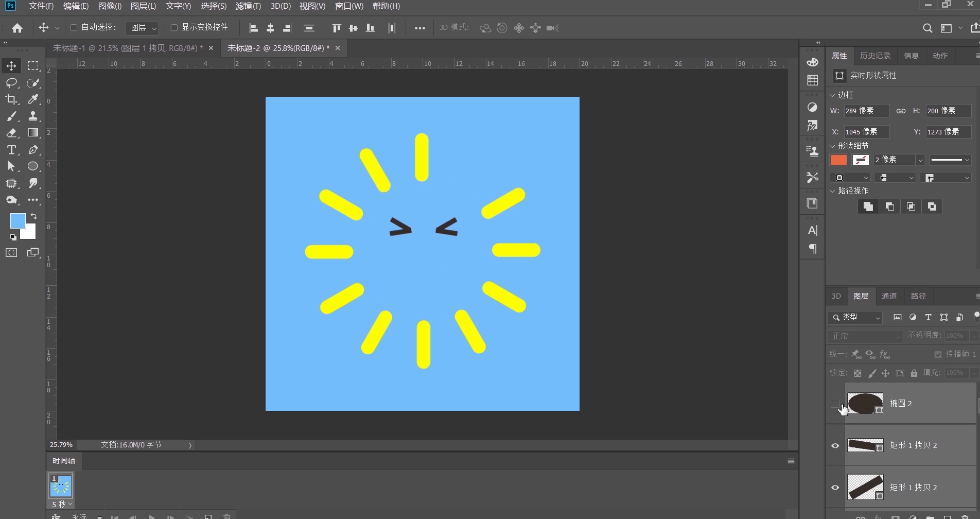Pick the Lasso tool
Image resolution: width=980 pixels, height=519 pixels.
(x=11, y=83)
